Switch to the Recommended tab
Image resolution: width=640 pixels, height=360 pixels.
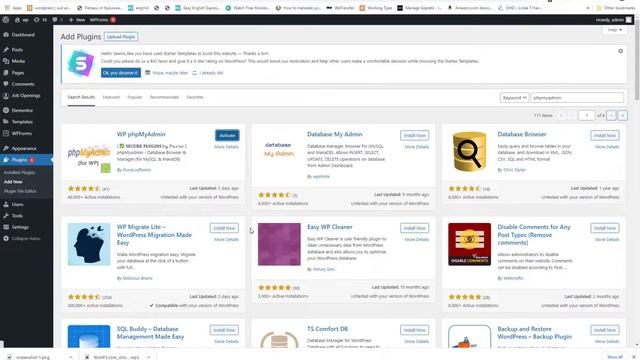[164, 97]
